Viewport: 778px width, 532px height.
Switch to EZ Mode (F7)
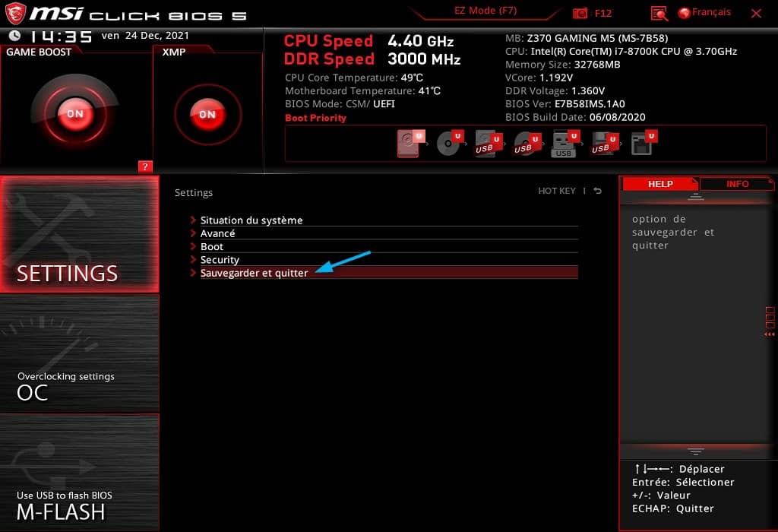(x=485, y=11)
